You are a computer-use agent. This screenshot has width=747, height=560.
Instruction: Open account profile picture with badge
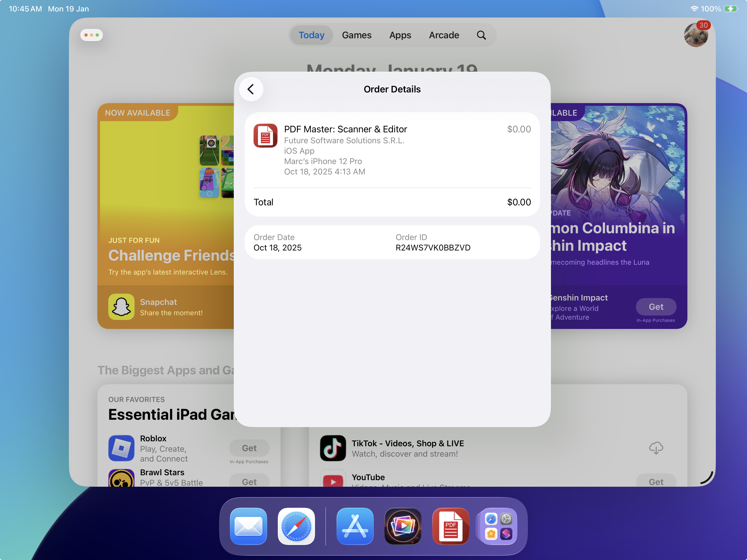tap(696, 35)
